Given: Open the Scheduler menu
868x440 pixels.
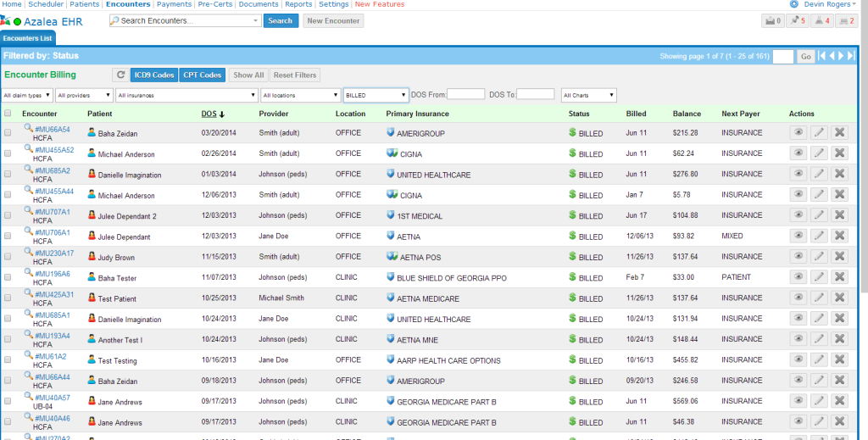Looking at the screenshot, I should pyautogui.click(x=46, y=4).
